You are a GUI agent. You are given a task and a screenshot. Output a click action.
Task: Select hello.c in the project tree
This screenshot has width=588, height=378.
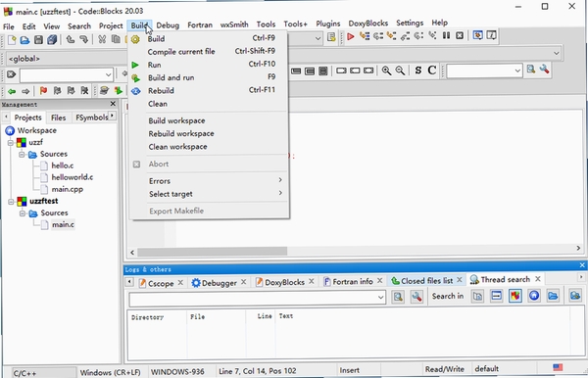63,165
